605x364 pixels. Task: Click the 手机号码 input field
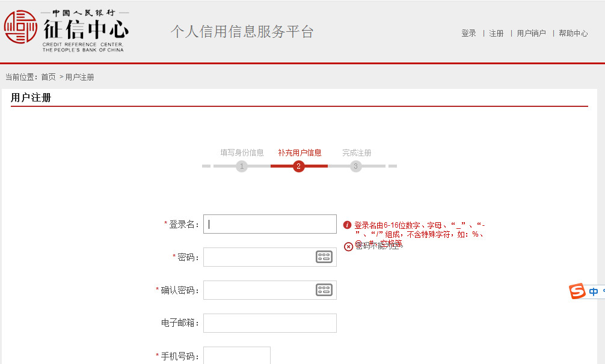pos(237,355)
